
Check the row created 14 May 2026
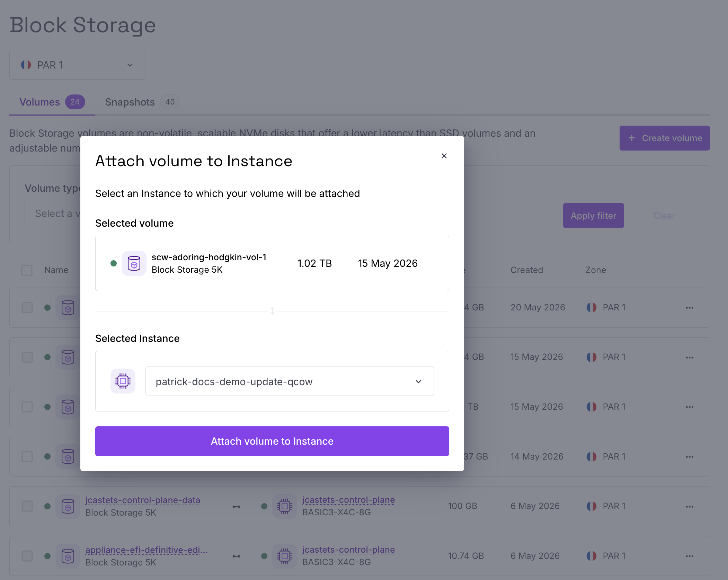(x=27, y=457)
